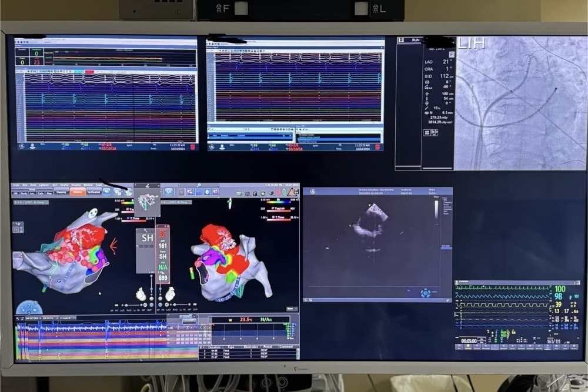
Task: Click the left heart orientation icon
Action: 141,294
